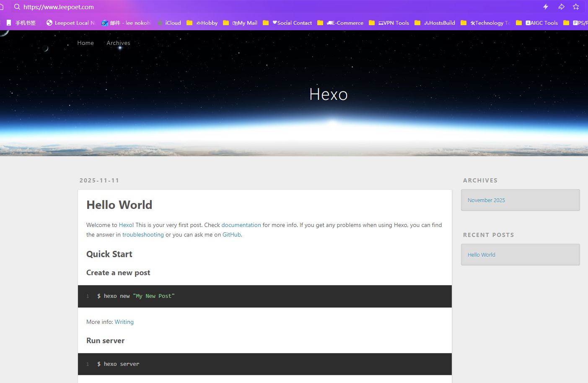Click the lightning bolt icon in address bar
This screenshot has width=588, height=383.
pos(545,7)
